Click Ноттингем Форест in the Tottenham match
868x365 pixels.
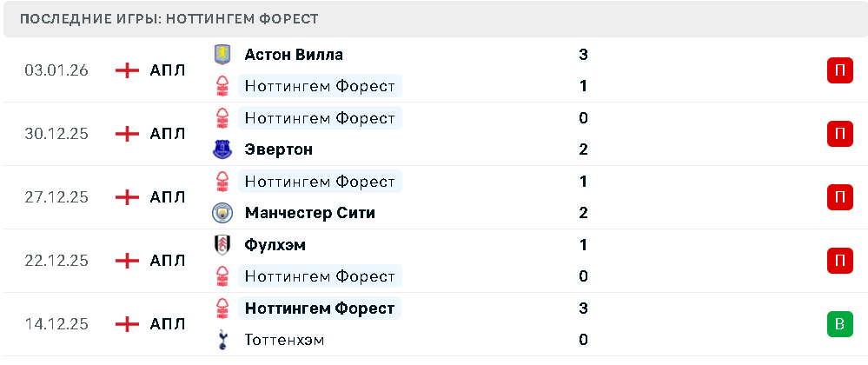[x=319, y=309]
